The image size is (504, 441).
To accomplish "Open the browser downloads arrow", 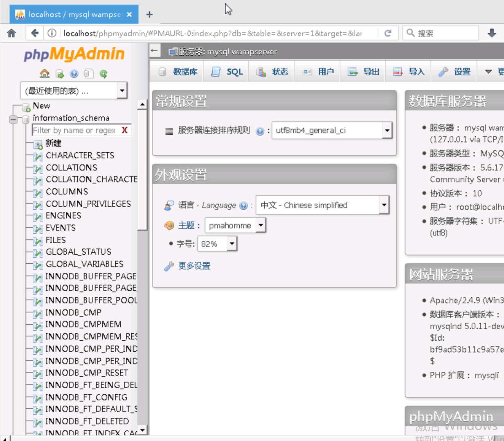I will click(492, 33).
